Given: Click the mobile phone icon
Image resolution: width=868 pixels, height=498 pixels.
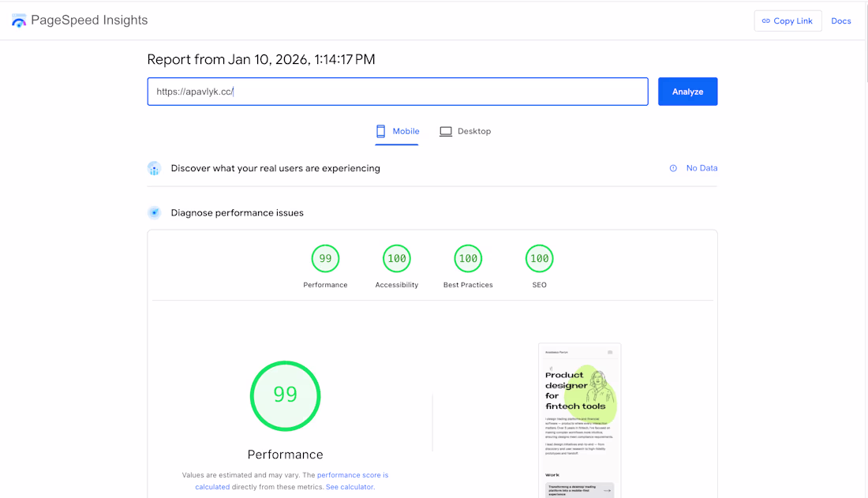Looking at the screenshot, I should tap(380, 131).
